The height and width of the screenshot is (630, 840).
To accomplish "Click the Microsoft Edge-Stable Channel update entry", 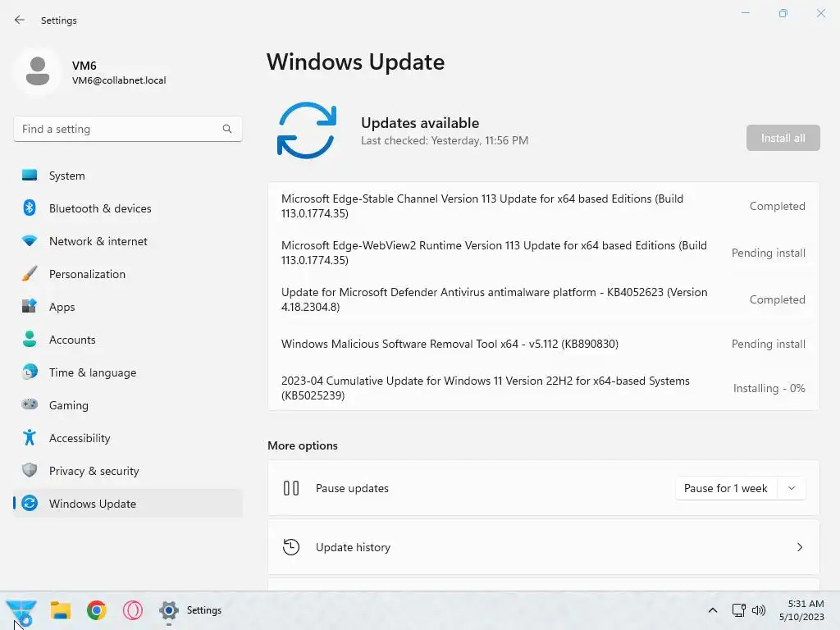I will pyautogui.click(x=543, y=206).
